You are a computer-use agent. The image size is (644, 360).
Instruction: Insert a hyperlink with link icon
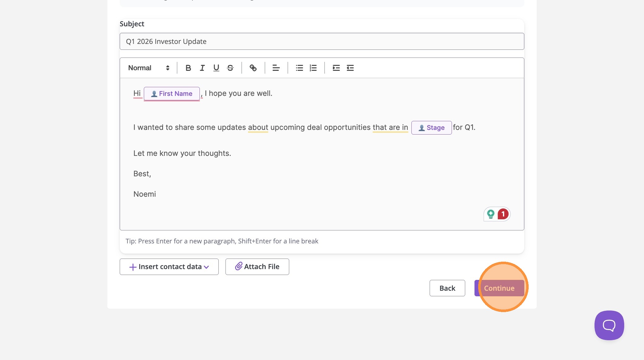click(253, 68)
